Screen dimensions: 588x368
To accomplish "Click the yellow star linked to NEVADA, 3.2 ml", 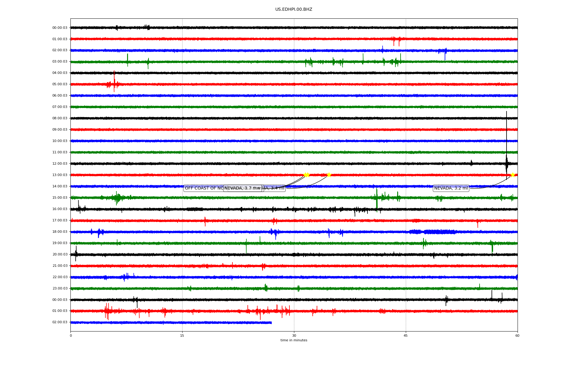I will click(513, 175).
